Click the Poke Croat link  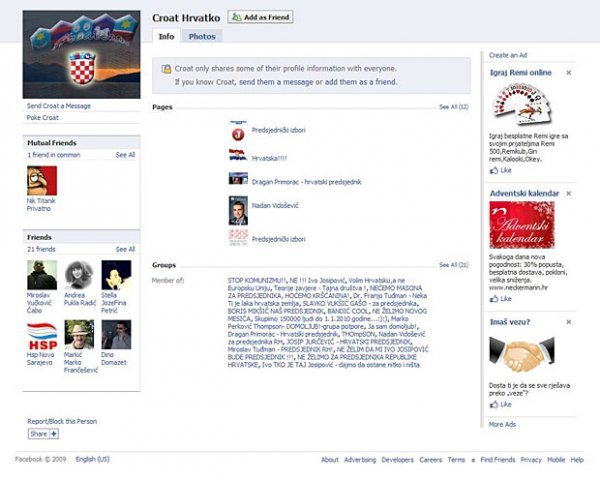[42, 118]
